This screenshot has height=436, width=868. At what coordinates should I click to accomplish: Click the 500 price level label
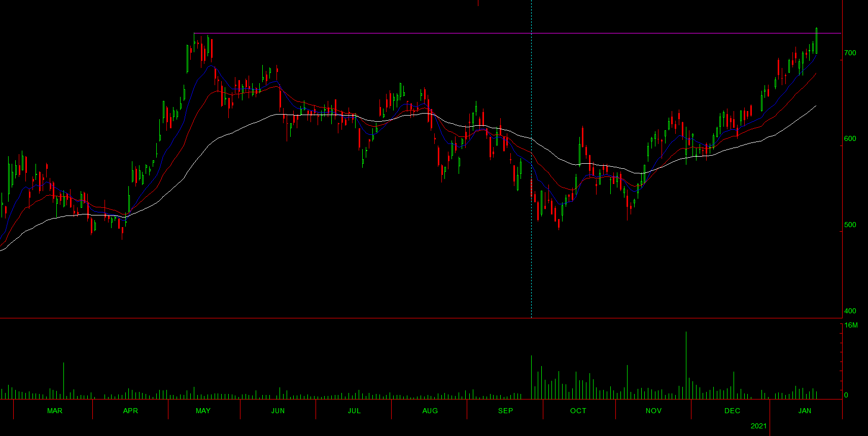click(x=850, y=225)
